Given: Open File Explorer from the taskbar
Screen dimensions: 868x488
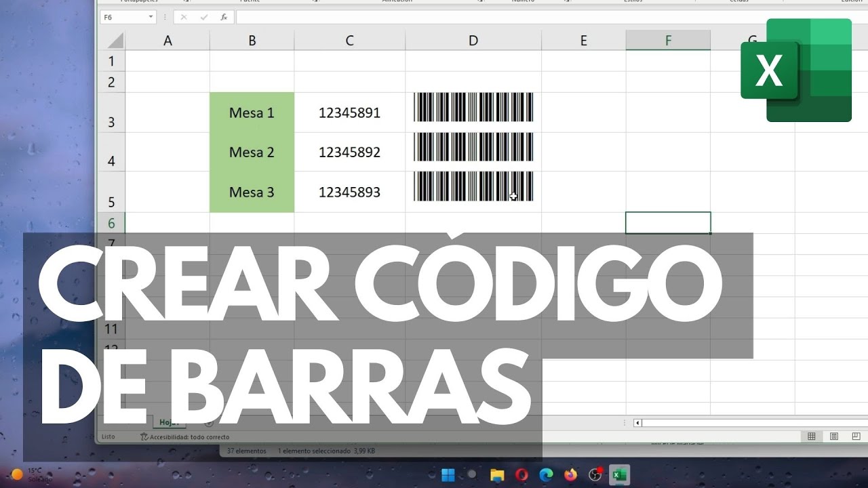Looking at the screenshot, I should [497, 474].
